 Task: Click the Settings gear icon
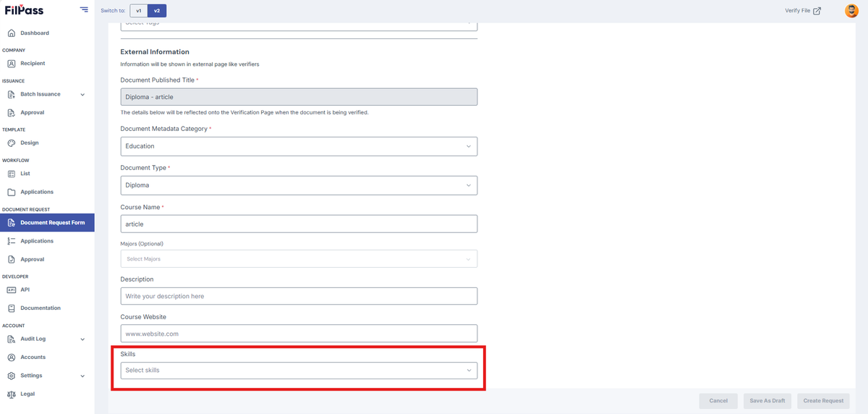[x=12, y=376]
